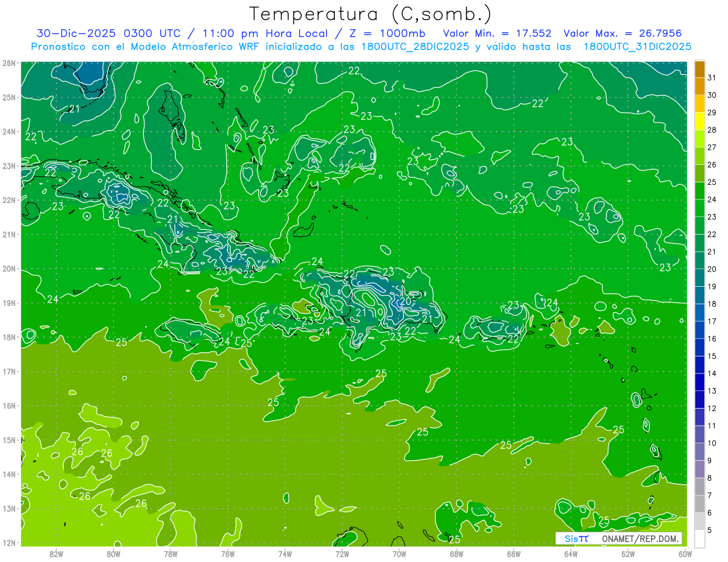Select the 'Valor Min. = 17.552' value
The image size is (728, 562).
(498, 33)
